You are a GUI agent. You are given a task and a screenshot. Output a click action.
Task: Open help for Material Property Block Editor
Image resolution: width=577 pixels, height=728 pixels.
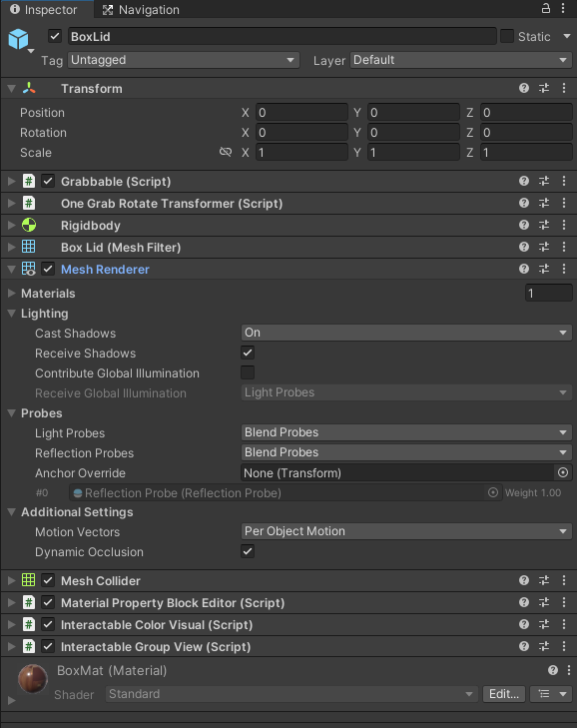point(524,602)
